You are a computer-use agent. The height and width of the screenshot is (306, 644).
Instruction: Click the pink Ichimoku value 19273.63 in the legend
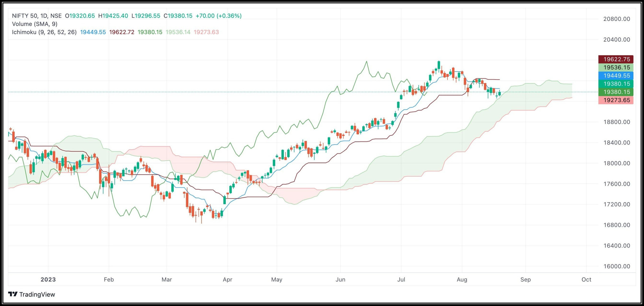[206, 32]
